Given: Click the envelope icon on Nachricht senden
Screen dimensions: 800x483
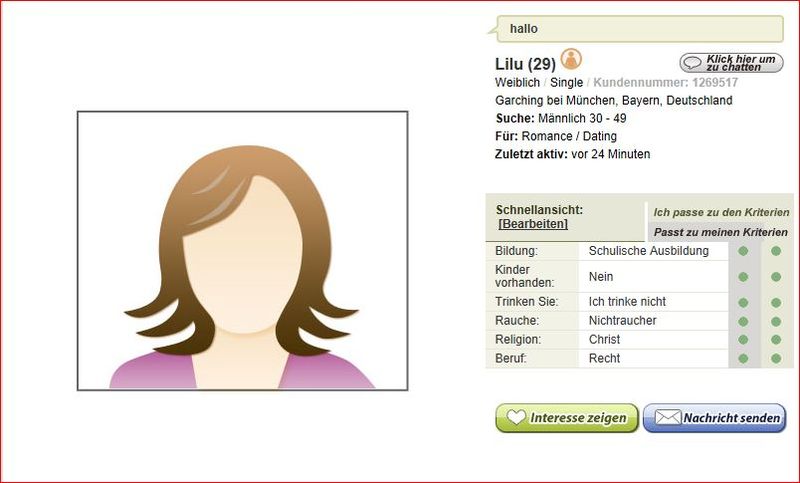Looking at the screenshot, I should 667,417.
